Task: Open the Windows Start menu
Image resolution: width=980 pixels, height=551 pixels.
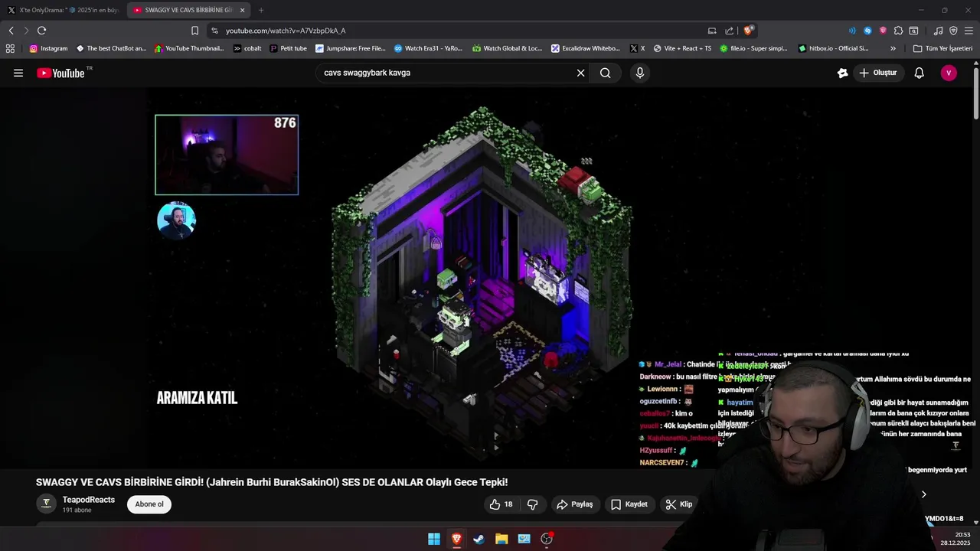Action: click(434, 539)
